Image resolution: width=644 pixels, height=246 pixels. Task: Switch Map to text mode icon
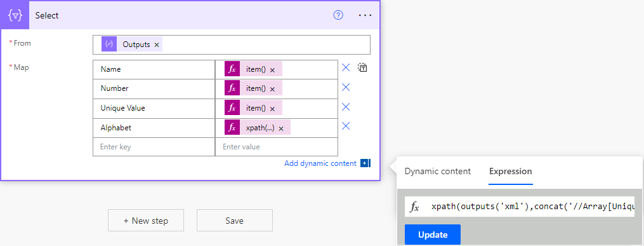pyautogui.click(x=362, y=68)
